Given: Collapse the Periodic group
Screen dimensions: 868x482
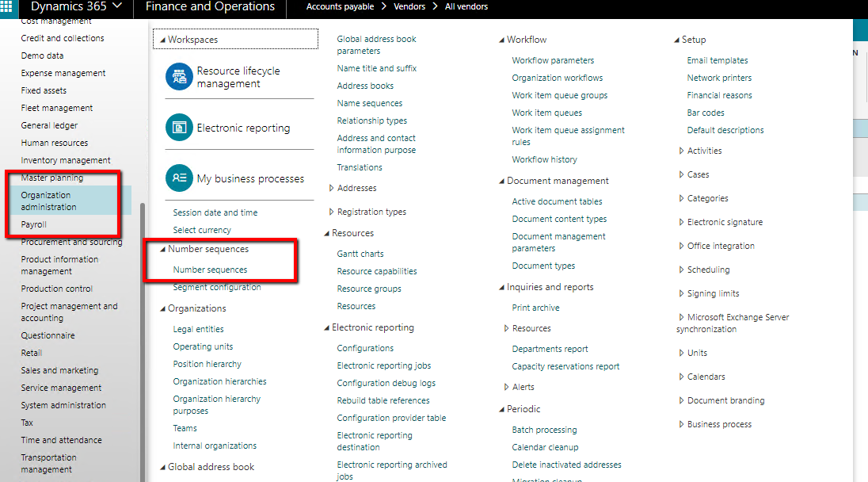Looking at the screenshot, I should coord(501,409).
